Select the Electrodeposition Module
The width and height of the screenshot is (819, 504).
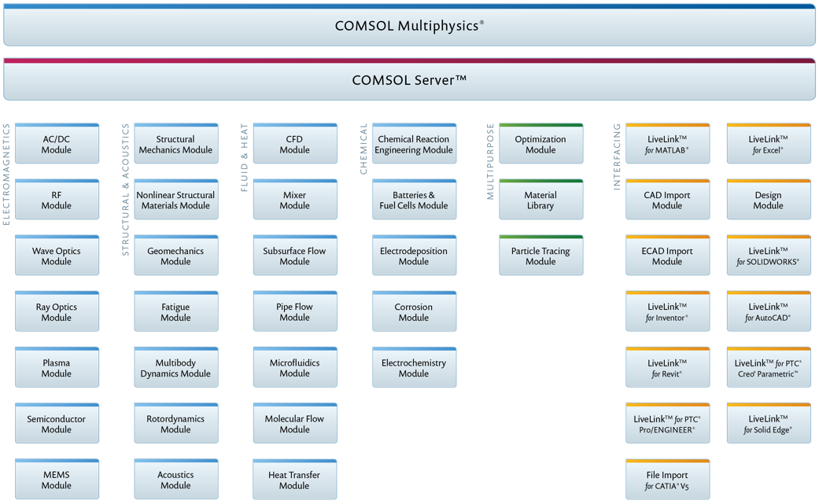pos(414,255)
